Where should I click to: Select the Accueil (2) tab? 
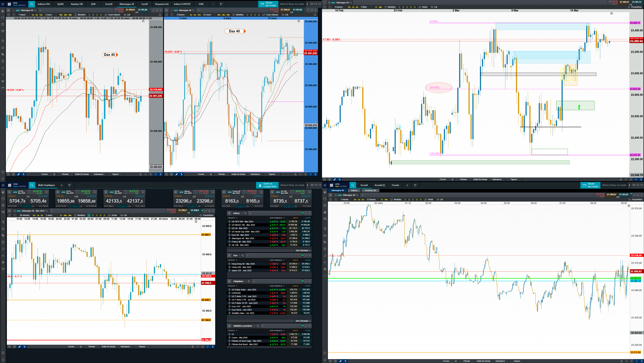379,185
